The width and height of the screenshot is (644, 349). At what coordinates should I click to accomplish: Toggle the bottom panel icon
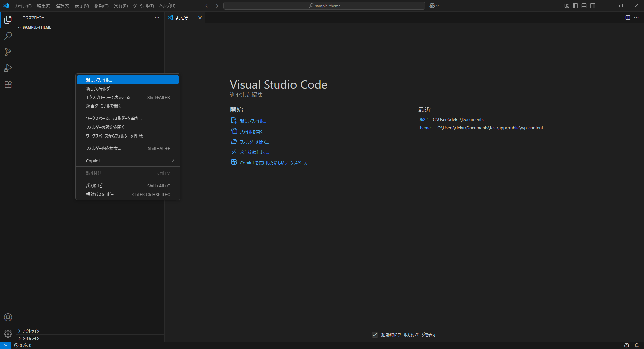tap(584, 6)
